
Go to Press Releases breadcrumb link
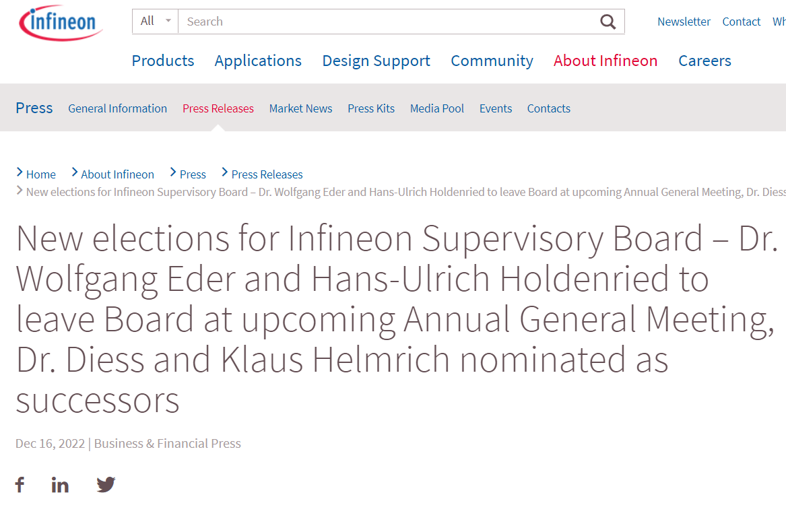[267, 174]
